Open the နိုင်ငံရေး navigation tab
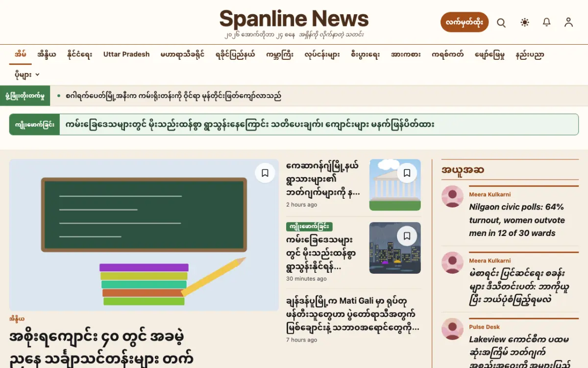Screen dimensions: 588x368 pos(79,54)
